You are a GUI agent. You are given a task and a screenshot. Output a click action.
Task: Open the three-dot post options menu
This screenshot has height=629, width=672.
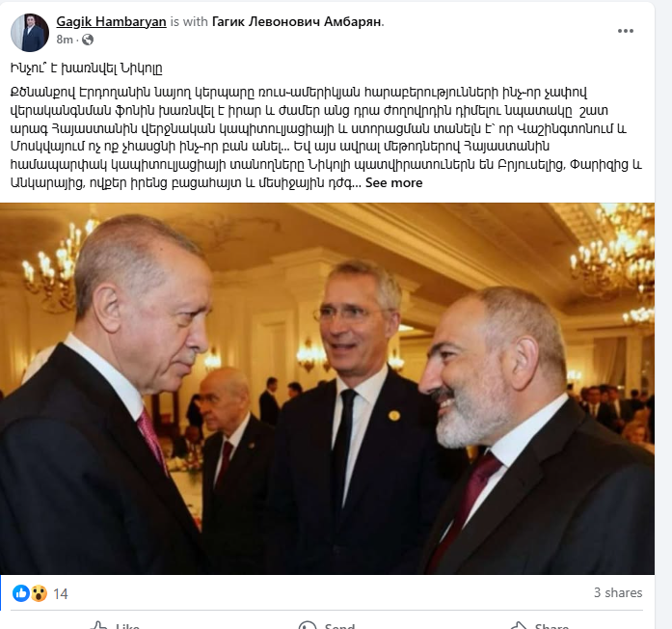pos(626,31)
